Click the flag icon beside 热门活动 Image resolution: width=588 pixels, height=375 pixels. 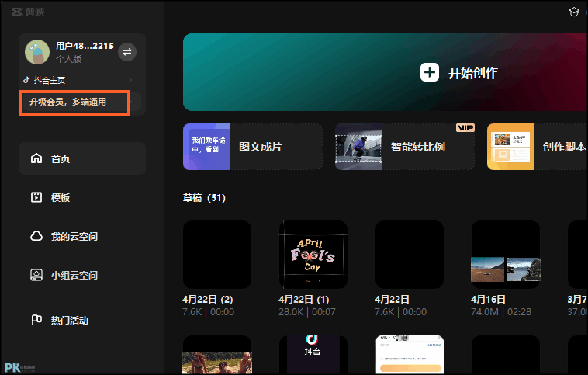point(36,320)
